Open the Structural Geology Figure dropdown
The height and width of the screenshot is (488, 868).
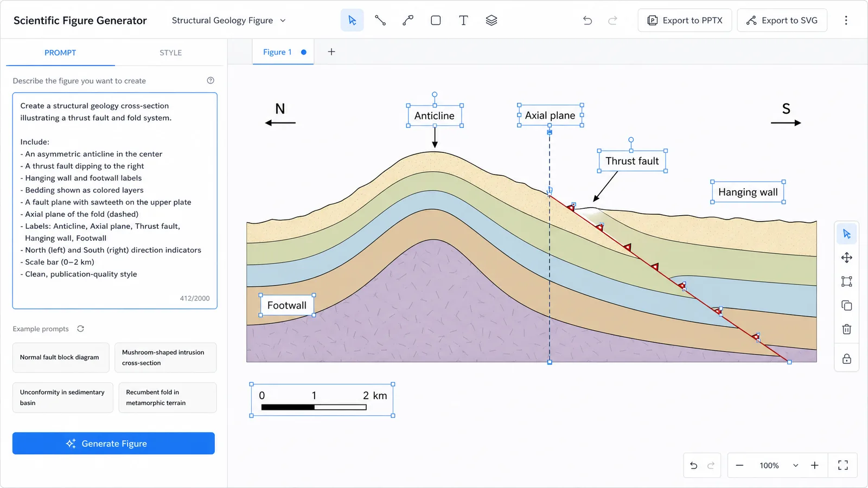(228, 21)
